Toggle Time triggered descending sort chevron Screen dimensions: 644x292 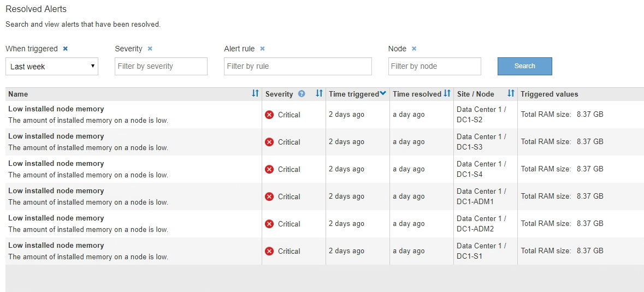pyautogui.click(x=383, y=94)
